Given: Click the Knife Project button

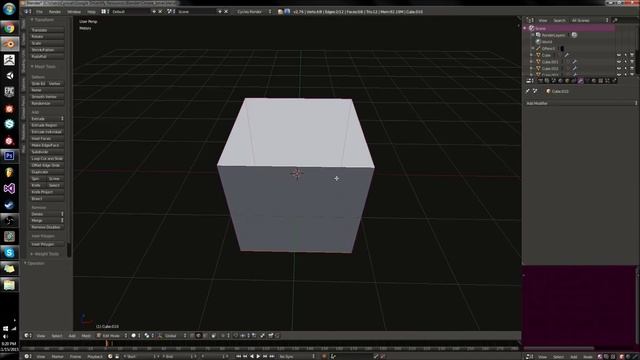Looking at the screenshot, I should coord(47,192).
